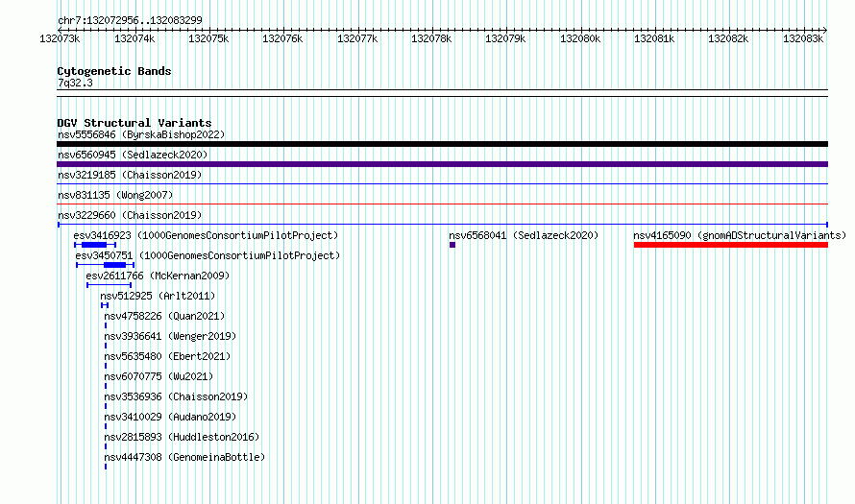Screen dimensions: 855x504
Task: Click the 132074k ruler label
Action: click(x=134, y=38)
